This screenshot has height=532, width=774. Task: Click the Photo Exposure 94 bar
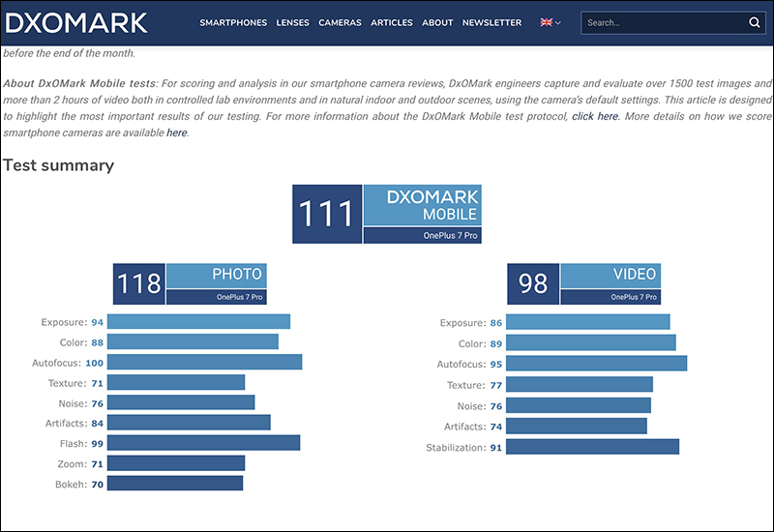198,322
